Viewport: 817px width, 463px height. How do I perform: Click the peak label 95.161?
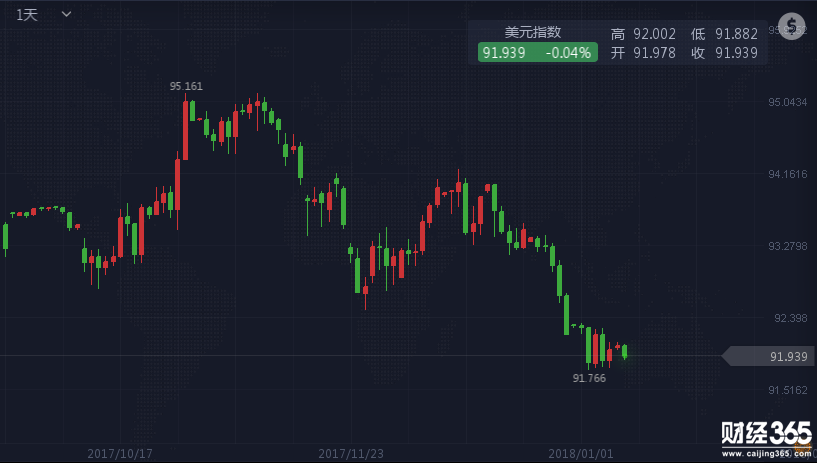186,86
